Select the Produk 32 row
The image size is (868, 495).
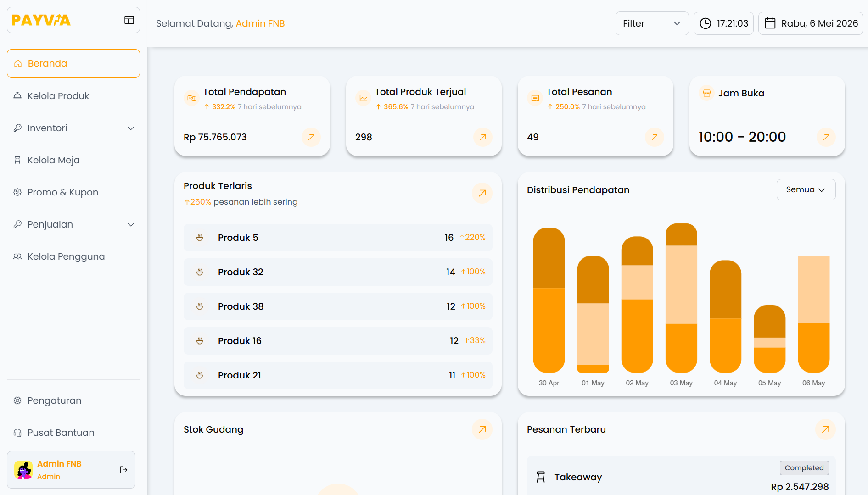tap(338, 272)
